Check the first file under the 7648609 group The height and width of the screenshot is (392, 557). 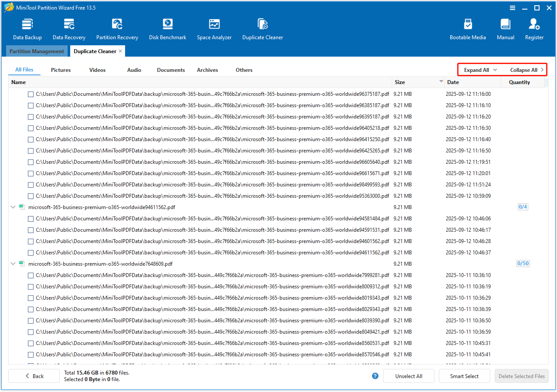click(31, 275)
